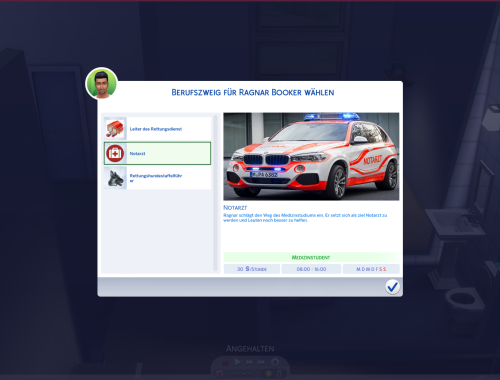Select the Leiter des Rettungsdienst branch
Screen dimensions: 500x380
tap(157, 129)
